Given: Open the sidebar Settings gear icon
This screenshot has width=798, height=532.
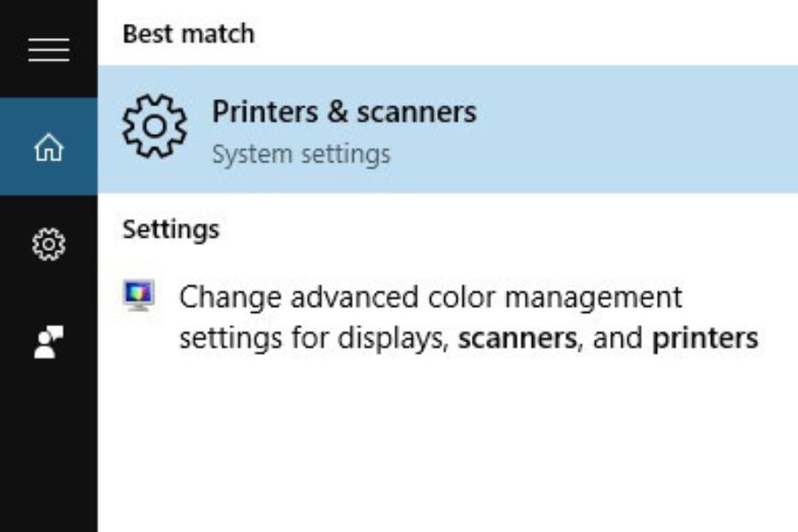Looking at the screenshot, I should point(48,244).
